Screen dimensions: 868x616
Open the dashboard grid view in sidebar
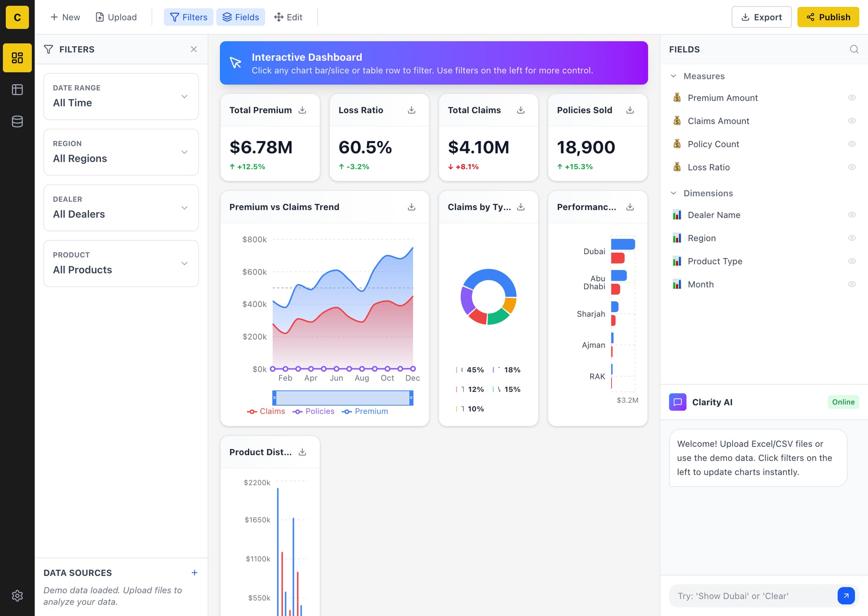point(17,58)
